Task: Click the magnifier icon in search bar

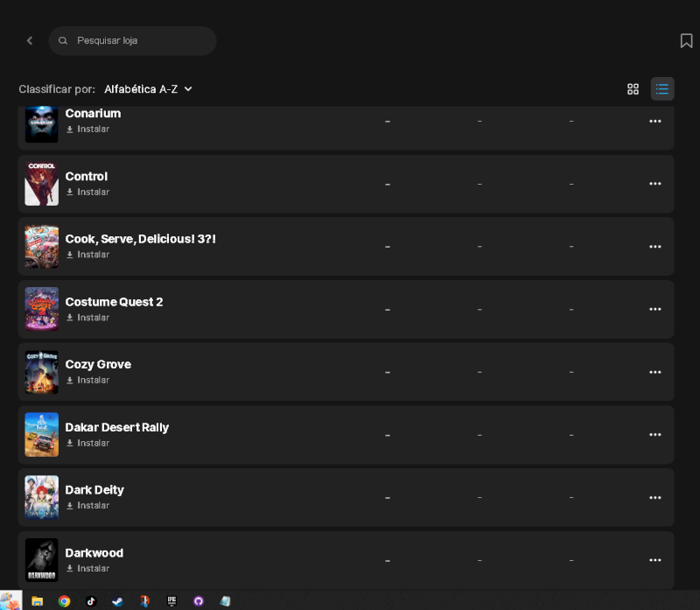Action: tap(63, 40)
